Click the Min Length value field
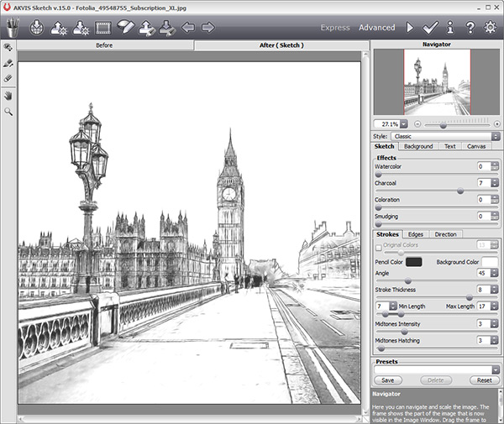The image size is (504, 424). 383,306
